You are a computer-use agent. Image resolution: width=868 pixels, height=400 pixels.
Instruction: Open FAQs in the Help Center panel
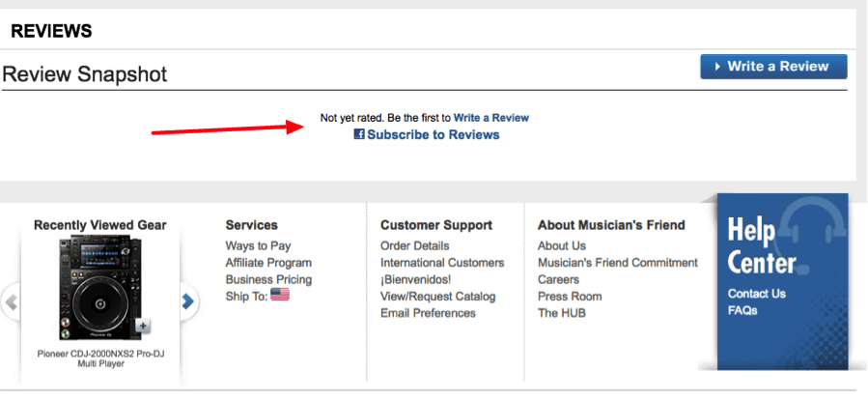point(742,310)
